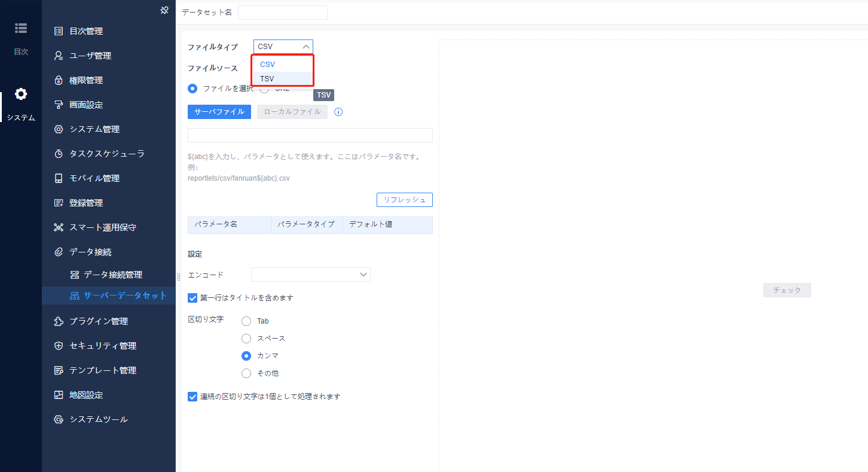Click the プラグイン管理 plugin icon
The height and width of the screenshot is (472, 868).
coord(59,321)
